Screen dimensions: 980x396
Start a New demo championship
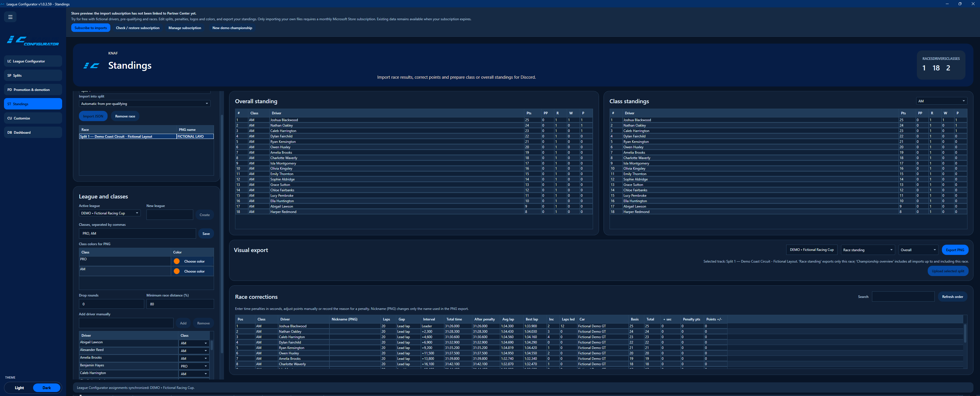[x=232, y=28]
